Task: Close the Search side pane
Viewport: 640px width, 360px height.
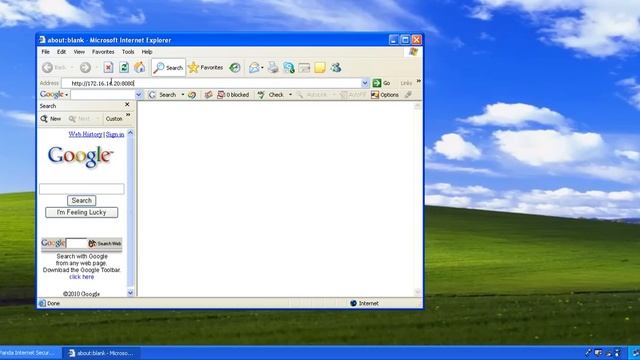Action: click(127, 104)
